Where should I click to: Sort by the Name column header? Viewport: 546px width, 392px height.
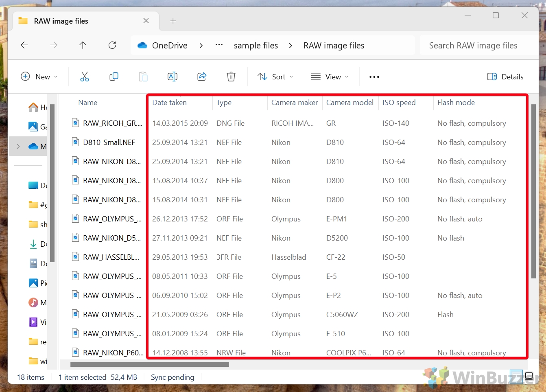click(87, 103)
